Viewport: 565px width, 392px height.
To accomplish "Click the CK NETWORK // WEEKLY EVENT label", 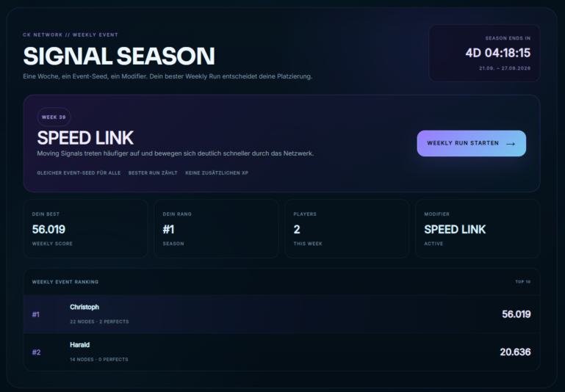I will pyautogui.click(x=71, y=35).
